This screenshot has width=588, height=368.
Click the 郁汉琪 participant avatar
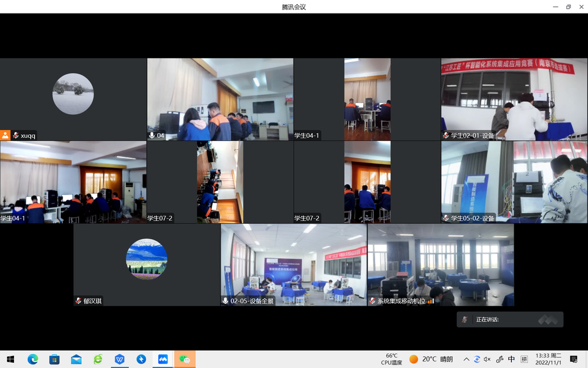point(146,259)
